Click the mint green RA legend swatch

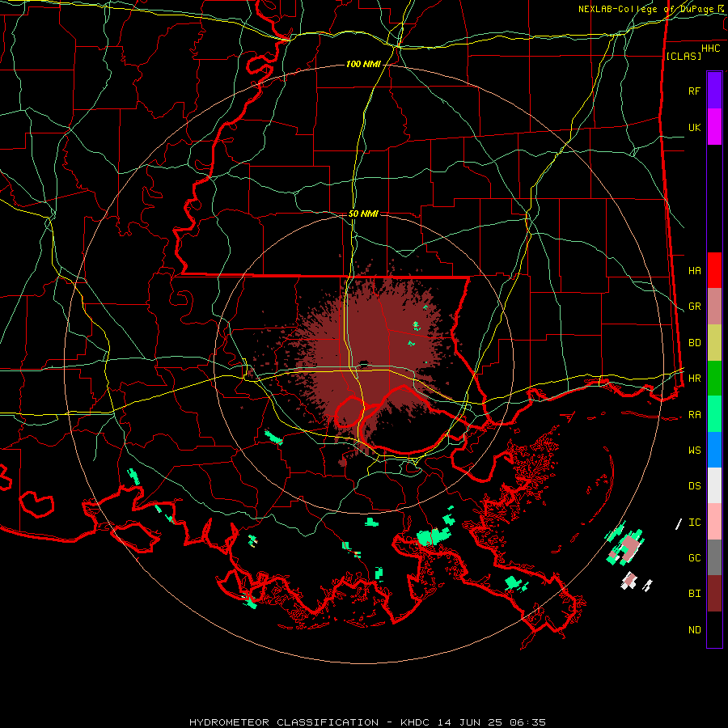click(714, 414)
